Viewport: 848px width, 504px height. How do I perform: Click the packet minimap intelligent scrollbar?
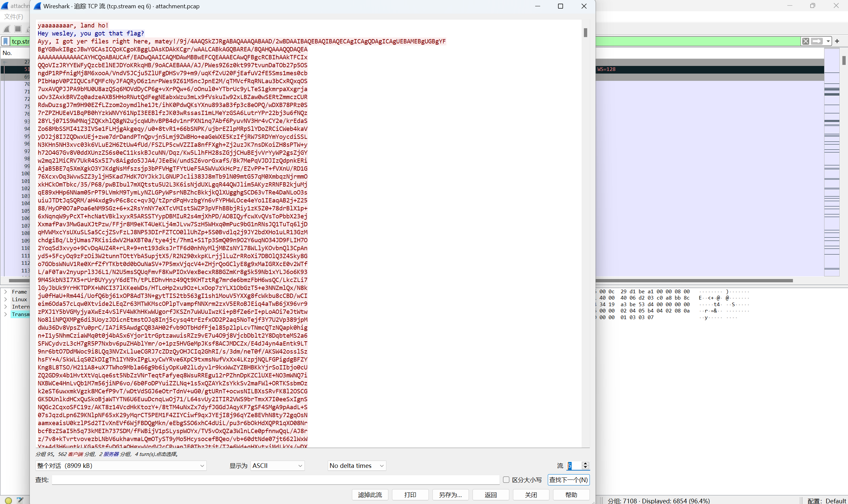pos(832,162)
